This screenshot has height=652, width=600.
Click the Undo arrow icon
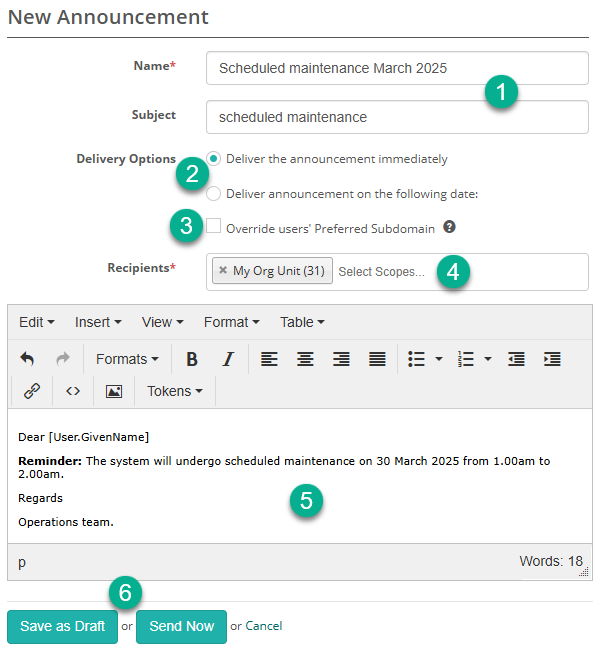pyautogui.click(x=28, y=359)
